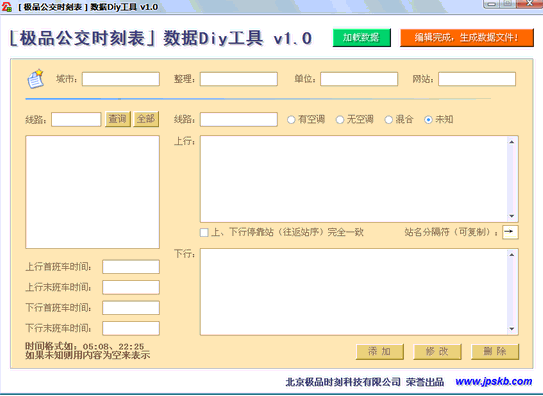Click the app icon in title bar

tap(7, 7)
